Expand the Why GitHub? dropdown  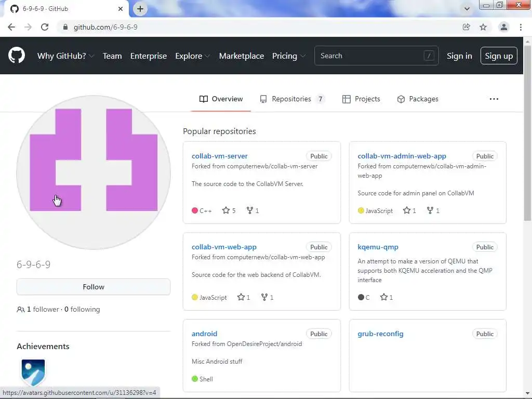pyautogui.click(x=65, y=56)
